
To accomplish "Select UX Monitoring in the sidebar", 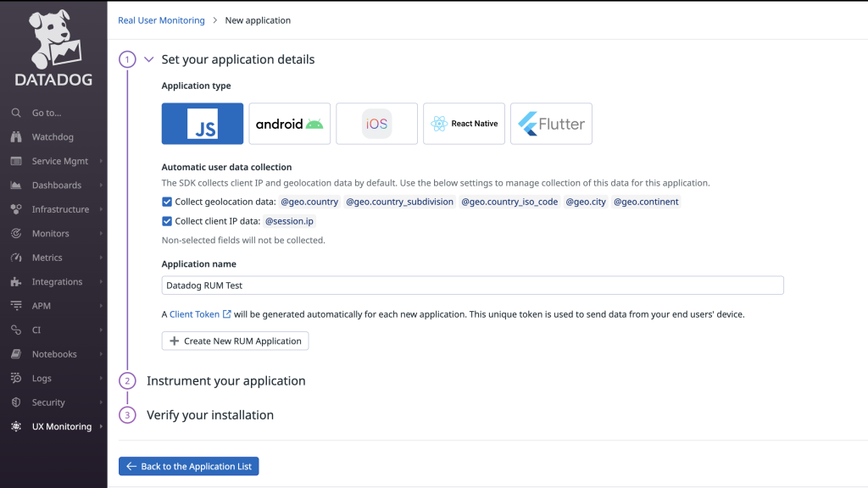I will click(x=63, y=426).
